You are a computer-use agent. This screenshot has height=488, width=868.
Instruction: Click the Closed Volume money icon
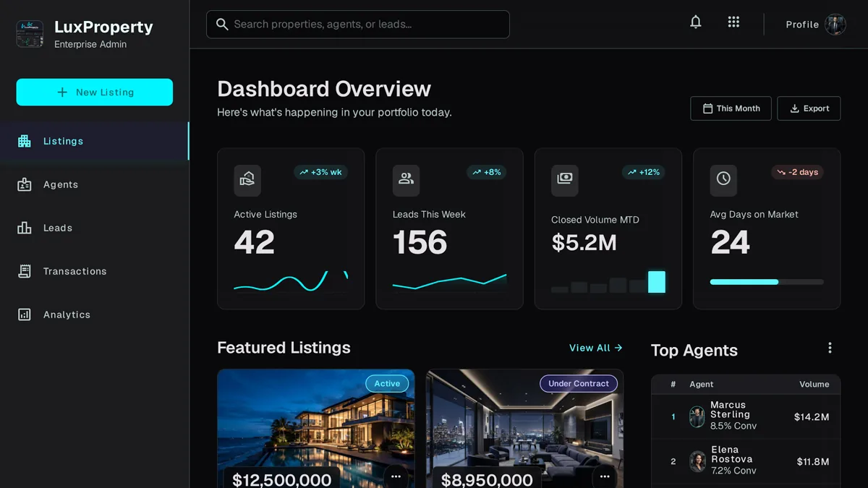565,179
